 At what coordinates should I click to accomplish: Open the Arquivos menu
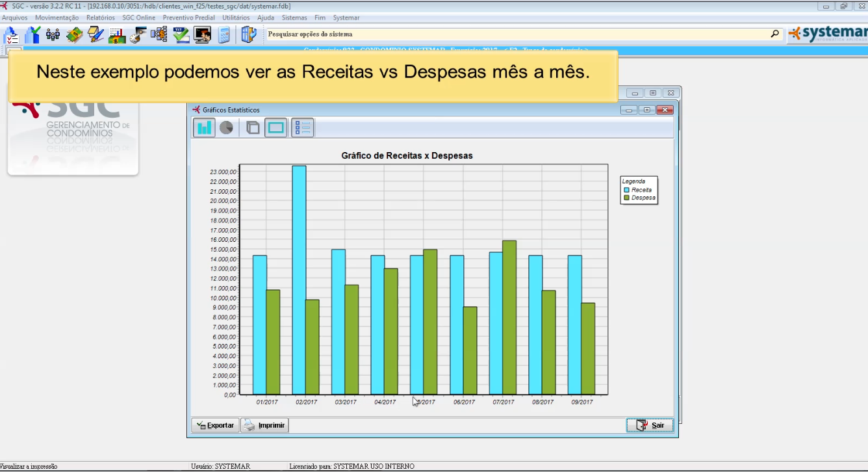point(14,18)
